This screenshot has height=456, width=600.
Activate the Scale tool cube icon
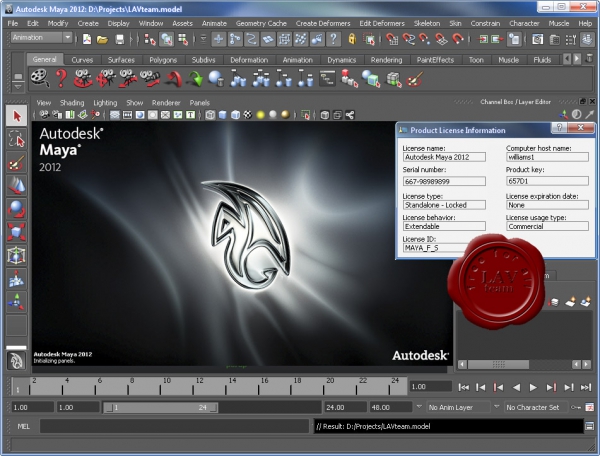[x=16, y=232]
